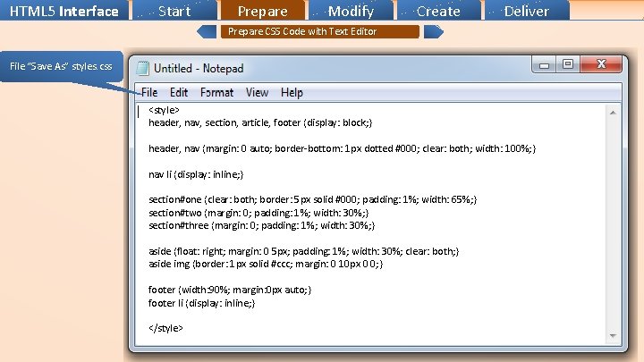
Task: Open the Start tab
Action: 174,10
